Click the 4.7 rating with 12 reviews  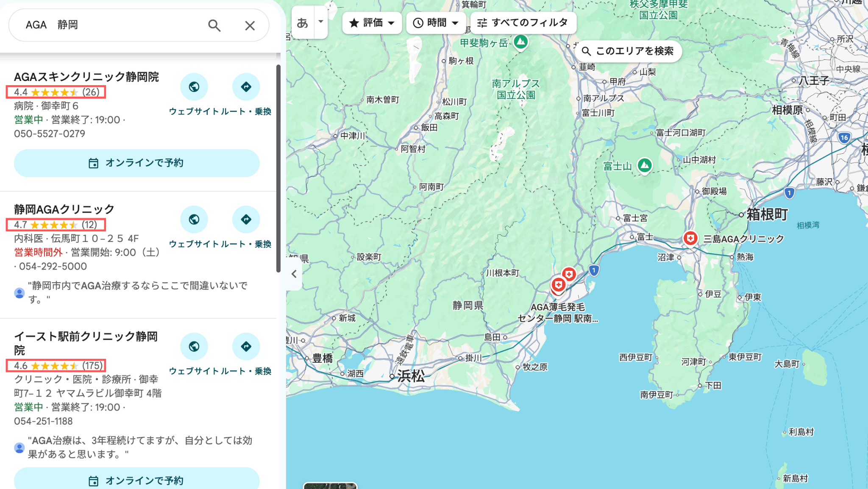[56, 225]
